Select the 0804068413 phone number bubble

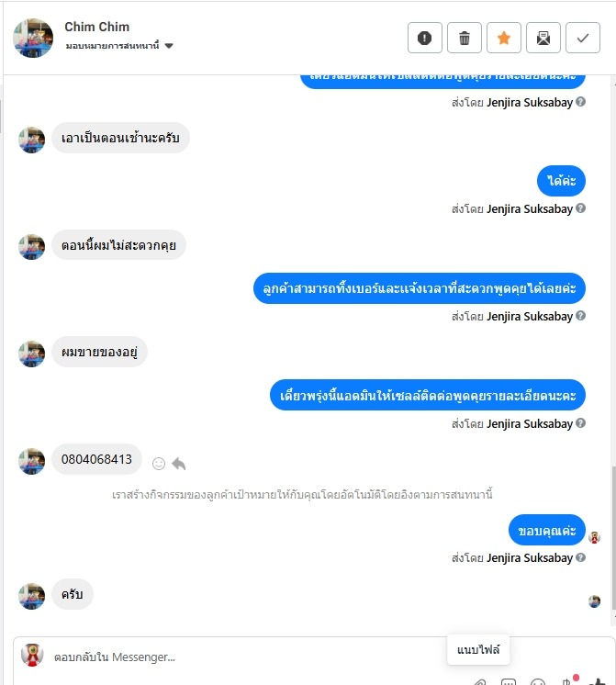(96, 459)
